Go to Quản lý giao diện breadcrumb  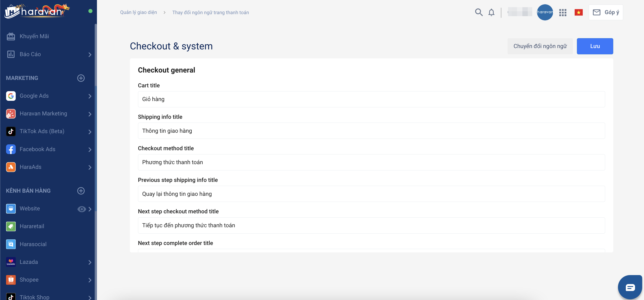[138, 12]
